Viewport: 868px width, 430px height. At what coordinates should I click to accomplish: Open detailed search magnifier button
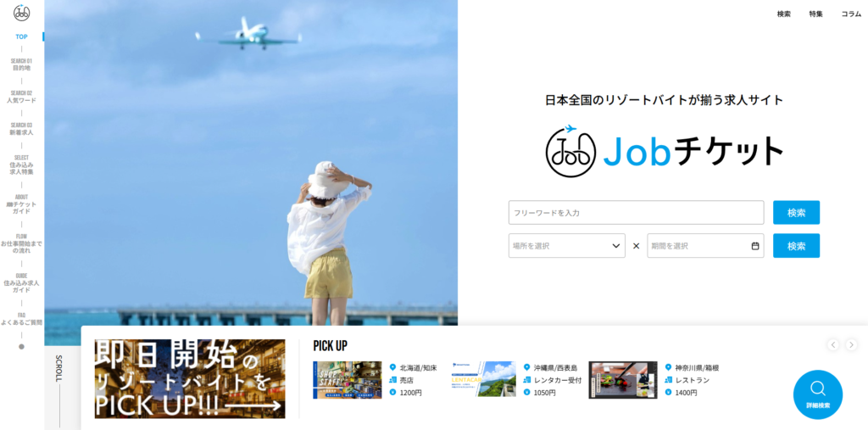pyautogui.click(x=818, y=394)
